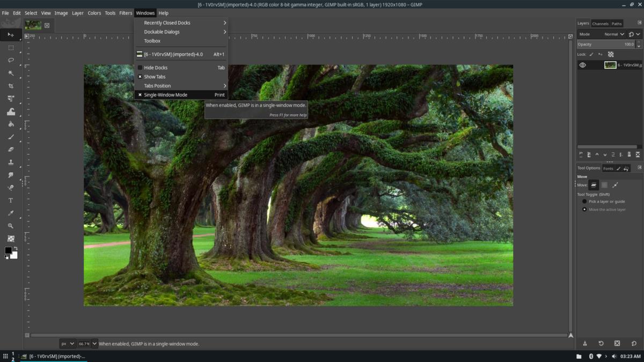Screen dimensions: 644x362
Task: Activate the Crop tool in toolbox
Action: tap(11, 86)
